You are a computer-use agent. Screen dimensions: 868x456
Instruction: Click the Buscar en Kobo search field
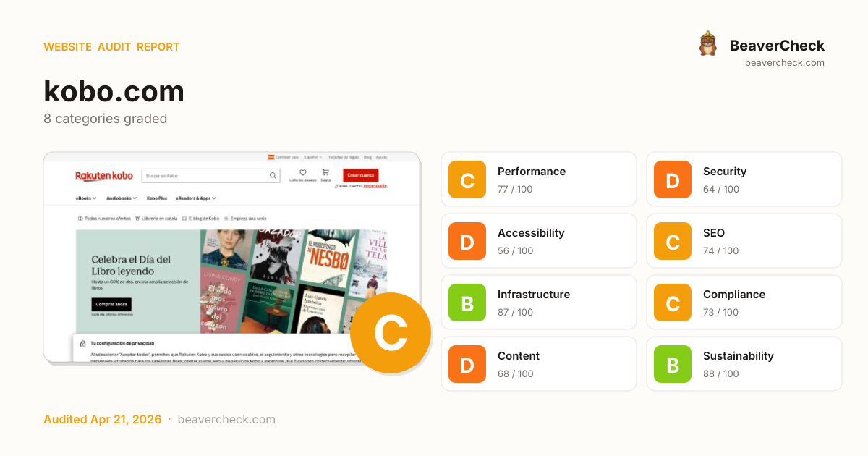click(x=210, y=175)
